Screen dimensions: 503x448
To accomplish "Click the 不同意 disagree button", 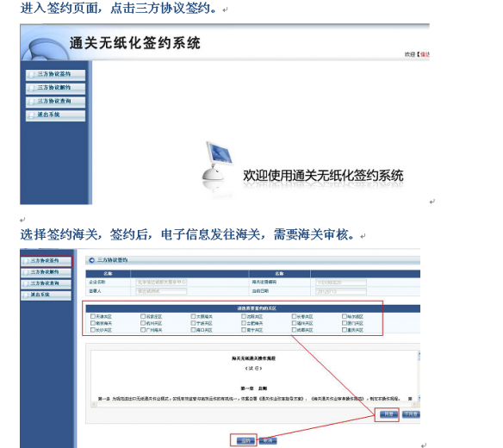I will (411, 414).
